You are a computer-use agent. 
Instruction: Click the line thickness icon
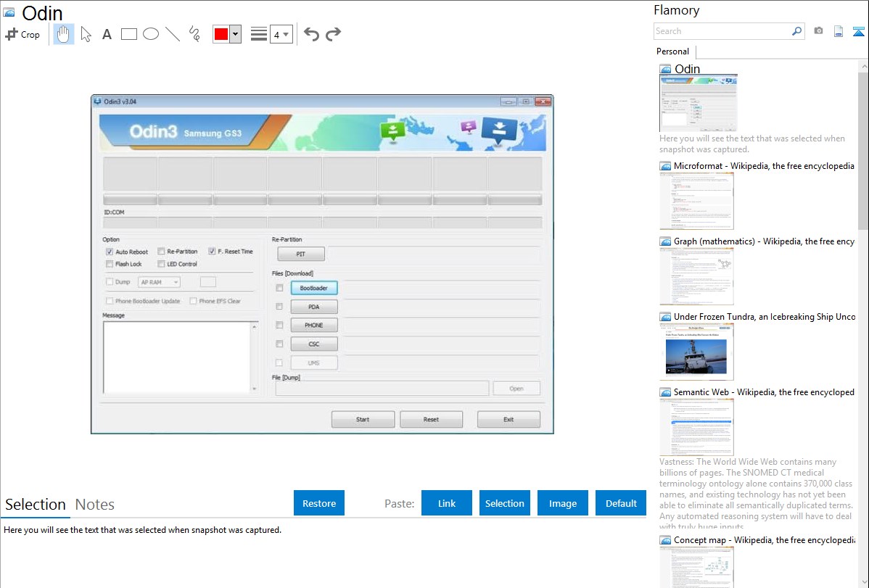tap(258, 34)
